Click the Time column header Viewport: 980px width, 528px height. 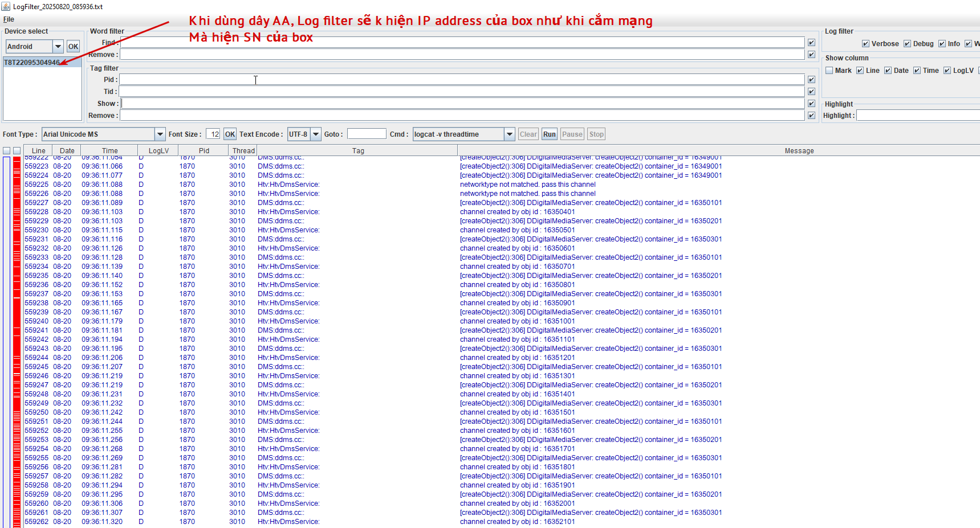coord(109,151)
